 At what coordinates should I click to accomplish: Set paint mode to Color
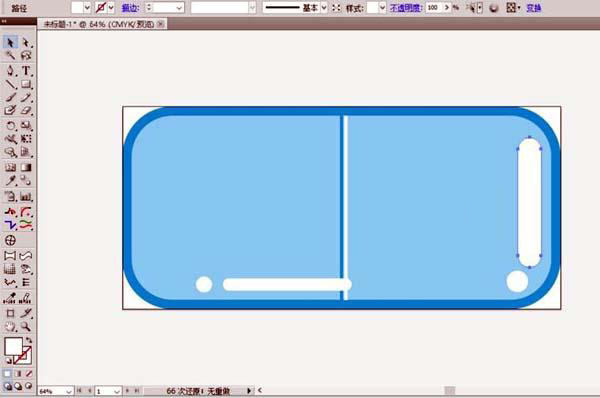7,374
